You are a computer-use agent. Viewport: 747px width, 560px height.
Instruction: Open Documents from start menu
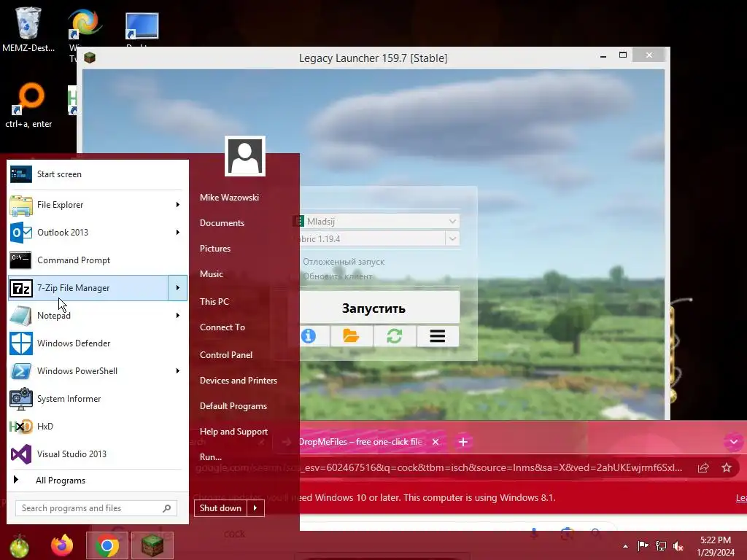coord(222,223)
